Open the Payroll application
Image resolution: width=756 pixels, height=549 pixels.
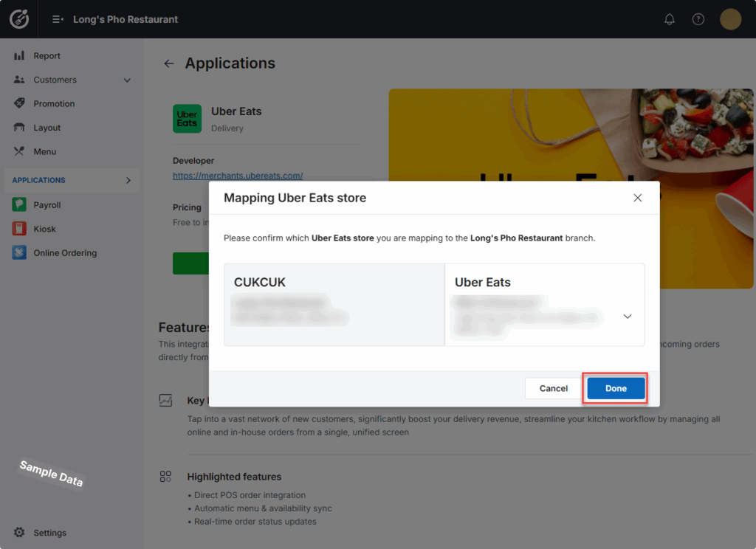click(x=47, y=205)
